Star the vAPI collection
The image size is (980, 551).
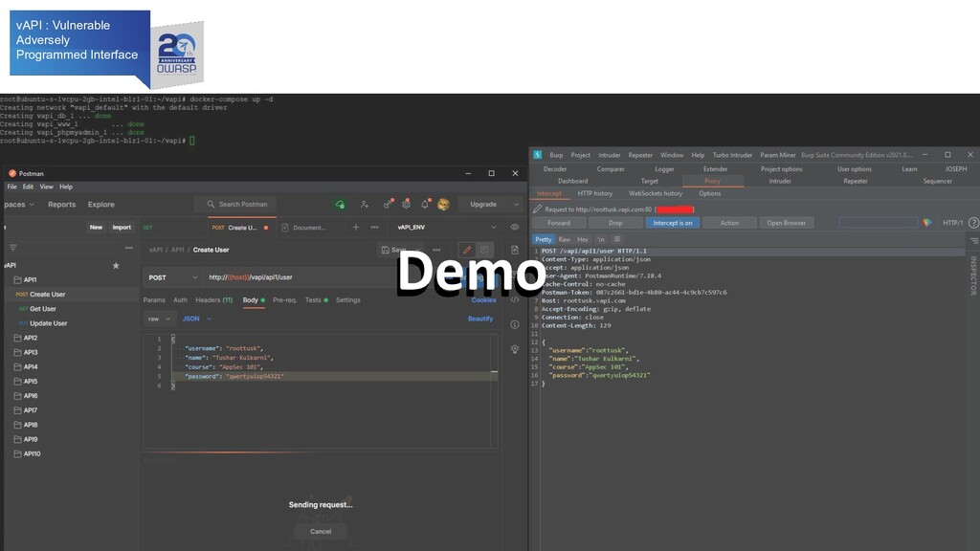(x=116, y=266)
